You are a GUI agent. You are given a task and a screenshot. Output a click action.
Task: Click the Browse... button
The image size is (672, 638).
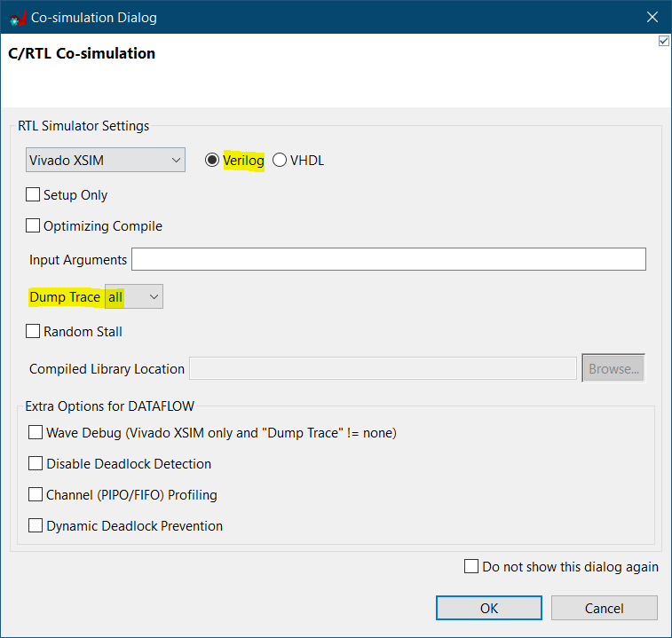pyautogui.click(x=613, y=368)
